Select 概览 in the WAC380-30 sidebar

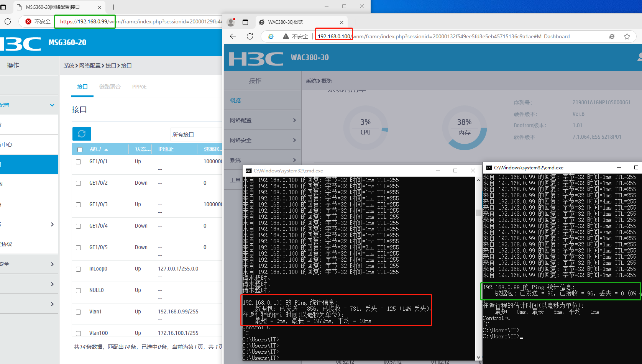point(263,100)
